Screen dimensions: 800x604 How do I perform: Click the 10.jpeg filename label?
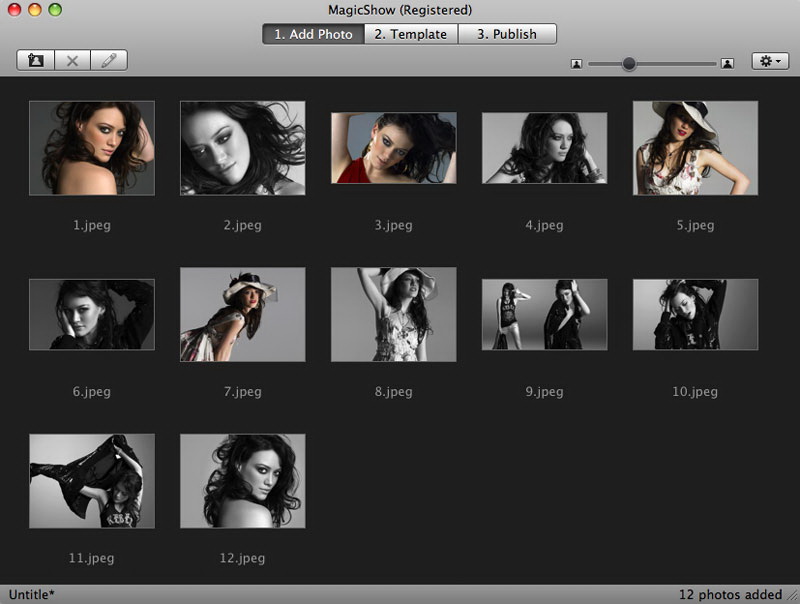tap(695, 392)
